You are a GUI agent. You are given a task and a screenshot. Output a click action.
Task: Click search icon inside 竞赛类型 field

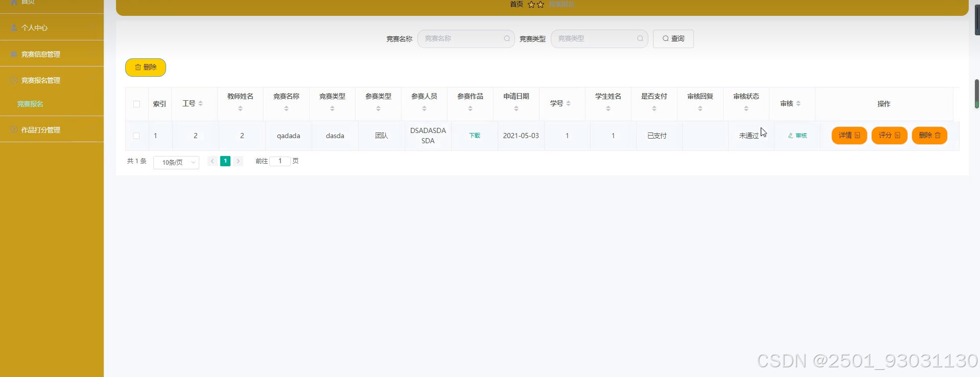pos(640,38)
